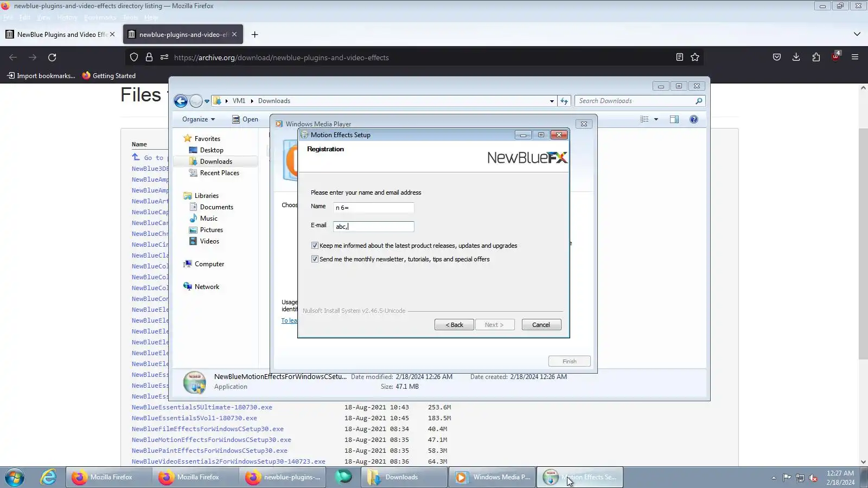The height and width of the screenshot is (488, 868).
Task: Uncheck 'Send me the monthly newsletter' option
Action: click(x=315, y=259)
